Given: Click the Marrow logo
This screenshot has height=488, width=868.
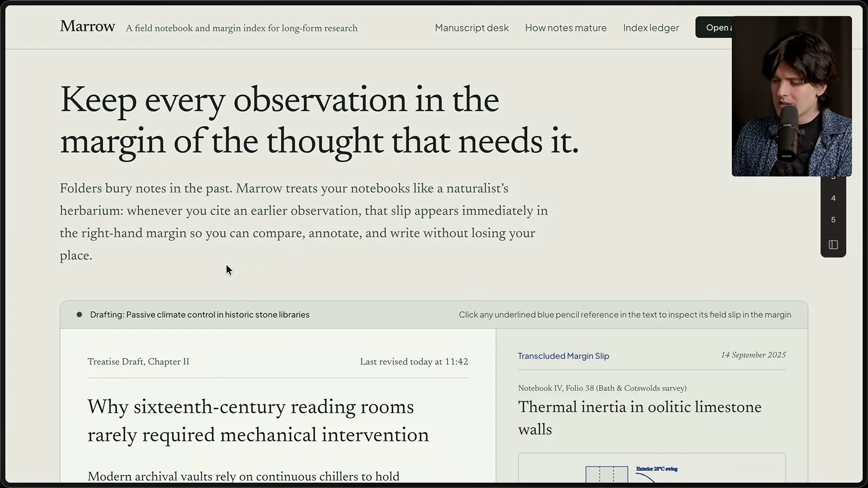Looking at the screenshot, I should (x=87, y=26).
